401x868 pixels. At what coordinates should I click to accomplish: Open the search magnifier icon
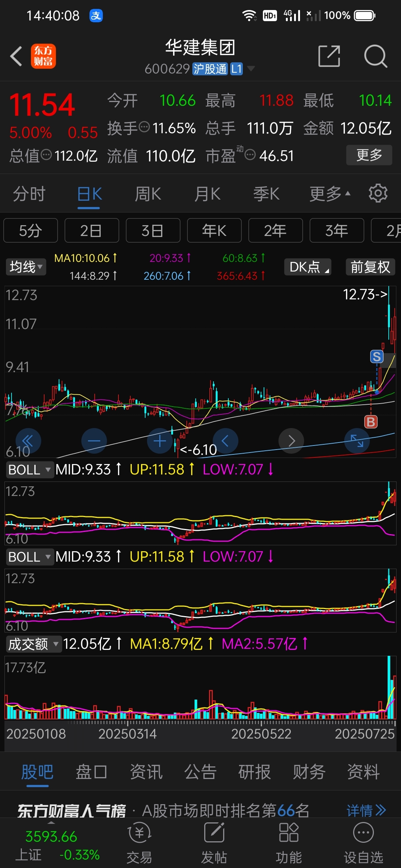tap(375, 56)
